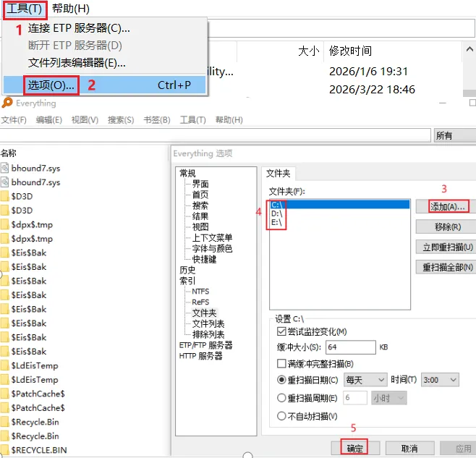Click the 大小 column header
The height and width of the screenshot is (458, 476).
[308, 51]
